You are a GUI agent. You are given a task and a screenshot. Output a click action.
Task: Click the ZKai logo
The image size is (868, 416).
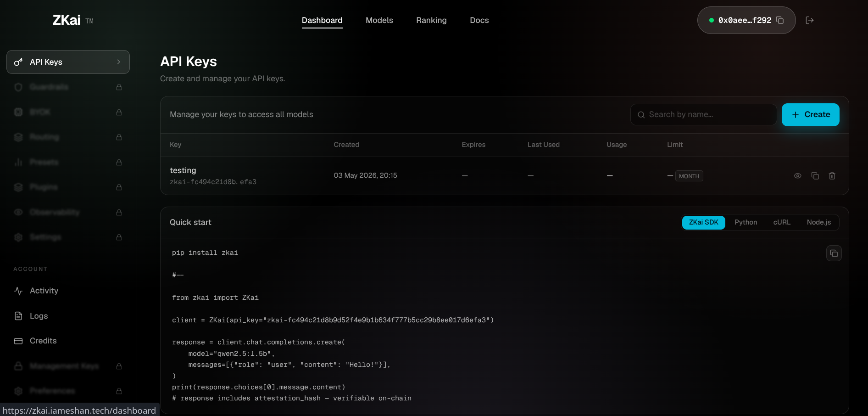click(67, 20)
